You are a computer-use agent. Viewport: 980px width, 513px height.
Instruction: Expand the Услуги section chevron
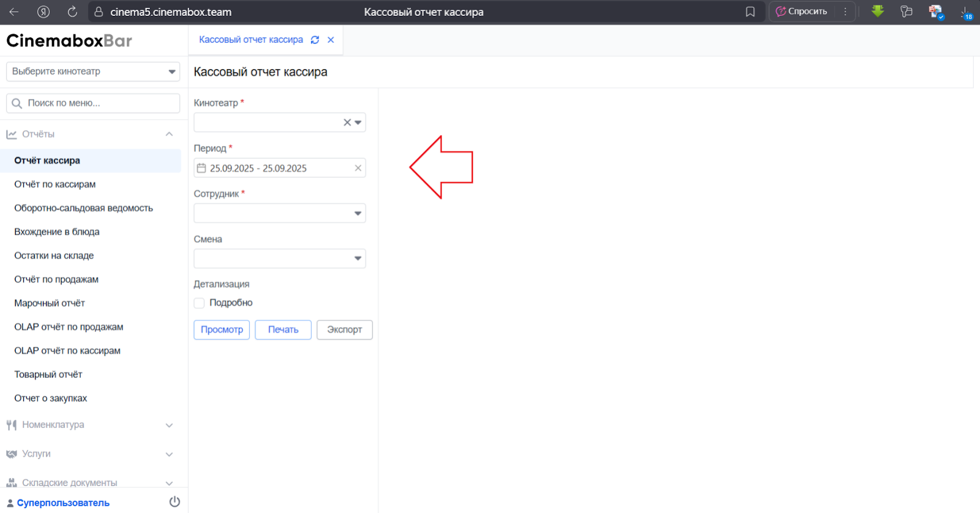(169, 454)
